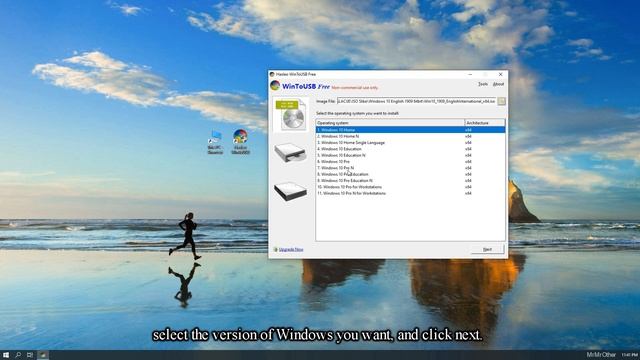The image size is (640, 360).
Task: Click the Operating system column header
Action: (x=390, y=122)
